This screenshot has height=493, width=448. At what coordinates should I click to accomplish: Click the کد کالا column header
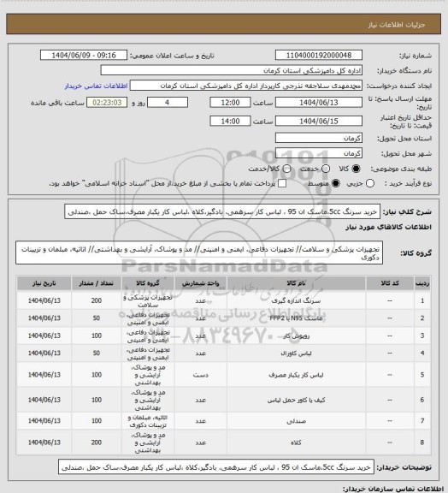(390, 283)
